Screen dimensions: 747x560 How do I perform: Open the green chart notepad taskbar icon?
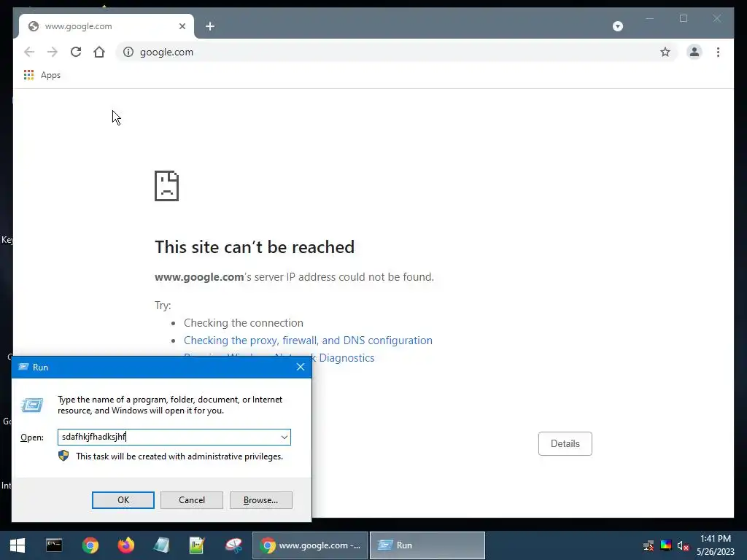click(197, 545)
